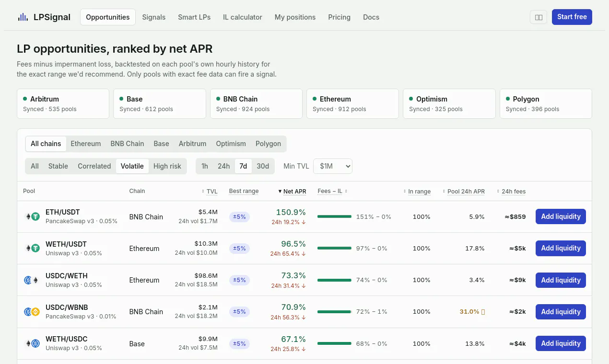Click the WETH/USDC token pair icon
Viewport: 609px width, 364px height.
[32, 343]
